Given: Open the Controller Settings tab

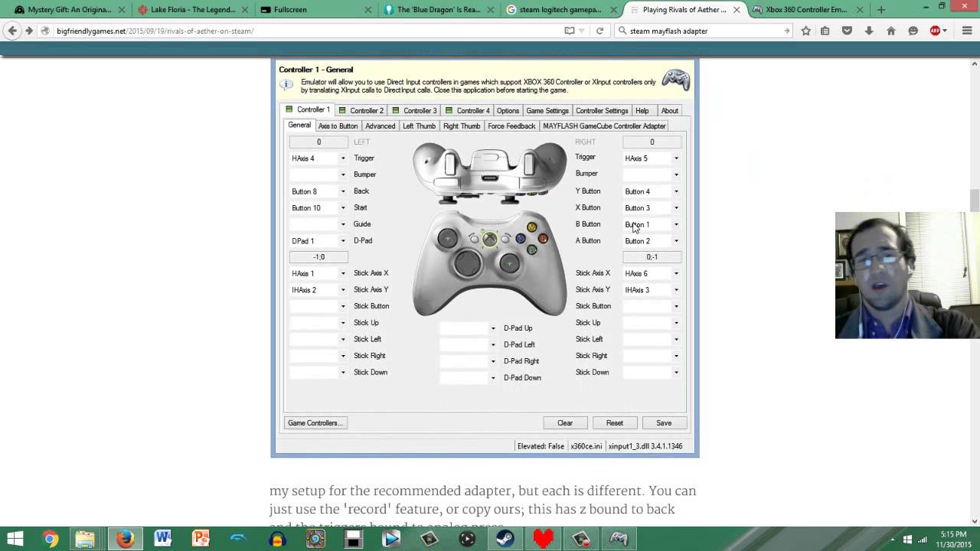Looking at the screenshot, I should point(602,110).
